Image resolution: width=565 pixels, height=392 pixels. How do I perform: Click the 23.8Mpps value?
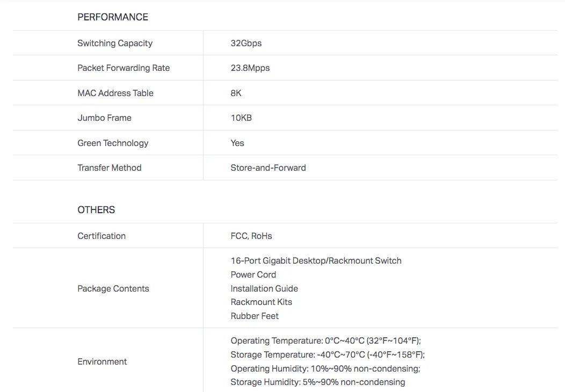(250, 68)
